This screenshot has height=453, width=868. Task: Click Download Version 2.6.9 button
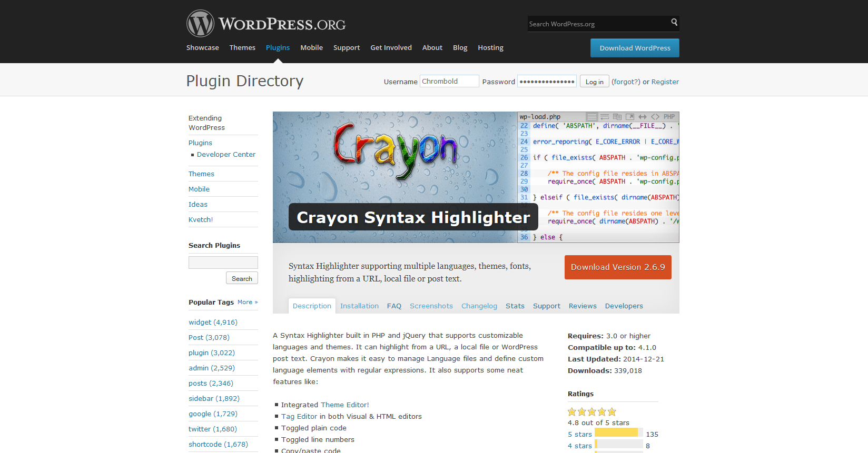[x=618, y=267]
